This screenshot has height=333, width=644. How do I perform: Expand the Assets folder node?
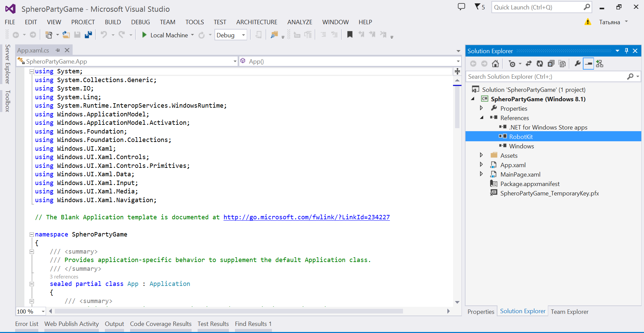click(481, 155)
